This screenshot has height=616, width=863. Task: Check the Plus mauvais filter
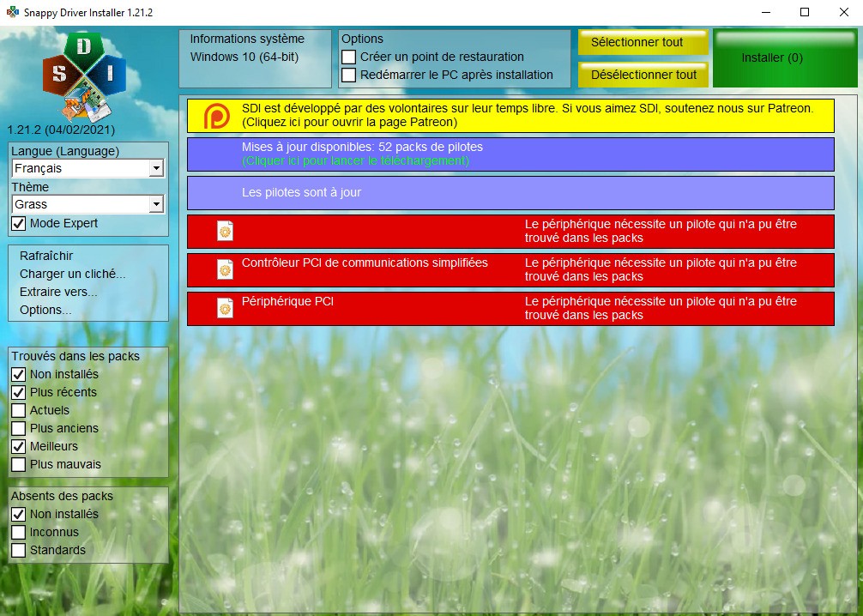[19, 465]
